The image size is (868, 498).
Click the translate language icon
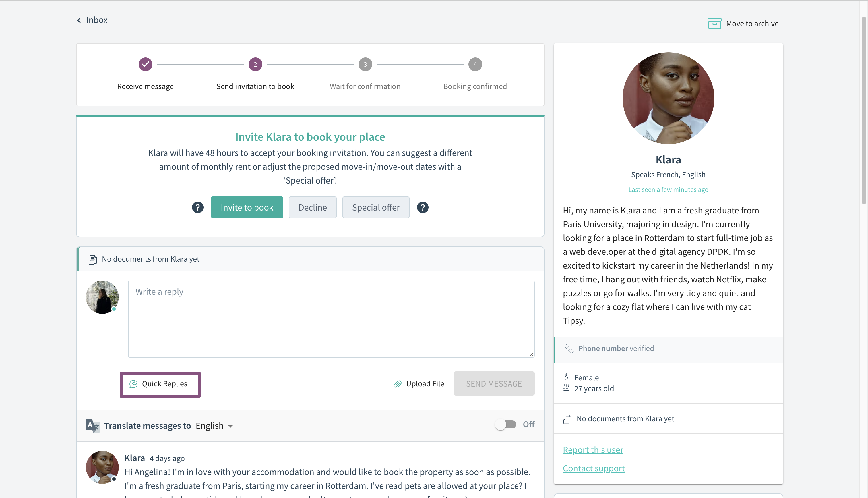[92, 426]
